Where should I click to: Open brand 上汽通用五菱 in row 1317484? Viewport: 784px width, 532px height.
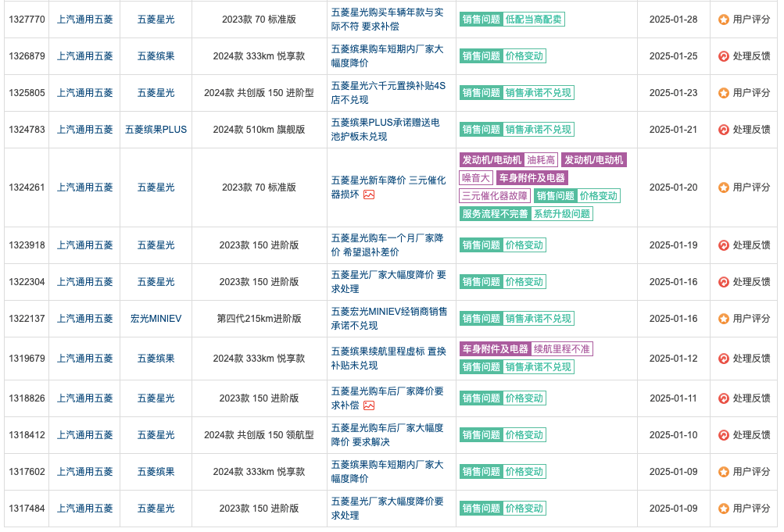tap(85, 509)
